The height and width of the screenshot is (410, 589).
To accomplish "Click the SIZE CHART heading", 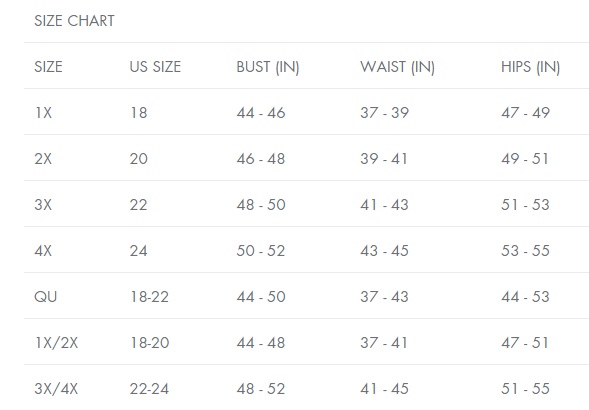I will (74, 21).
